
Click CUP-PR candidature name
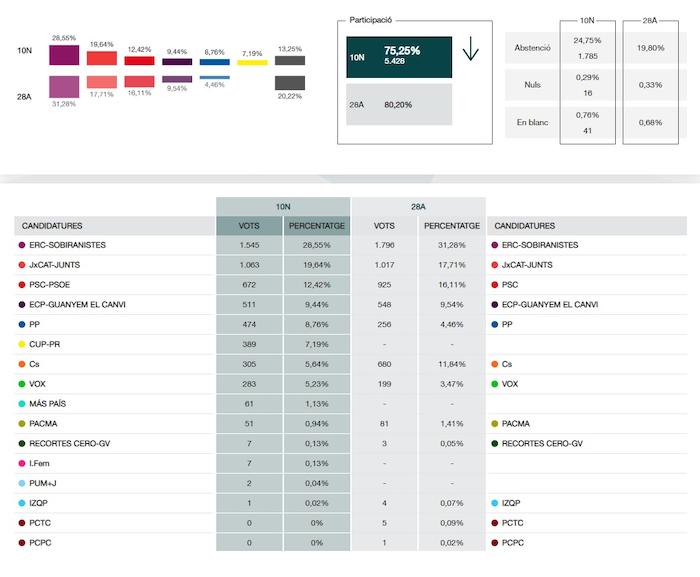point(45,344)
